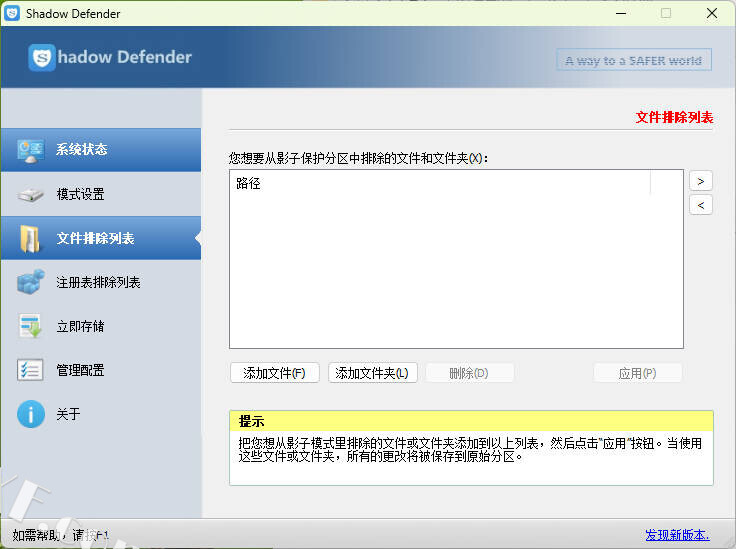Click the 路径 column header
Image resolution: width=736 pixels, height=549 pixels.
coord(440,183)
